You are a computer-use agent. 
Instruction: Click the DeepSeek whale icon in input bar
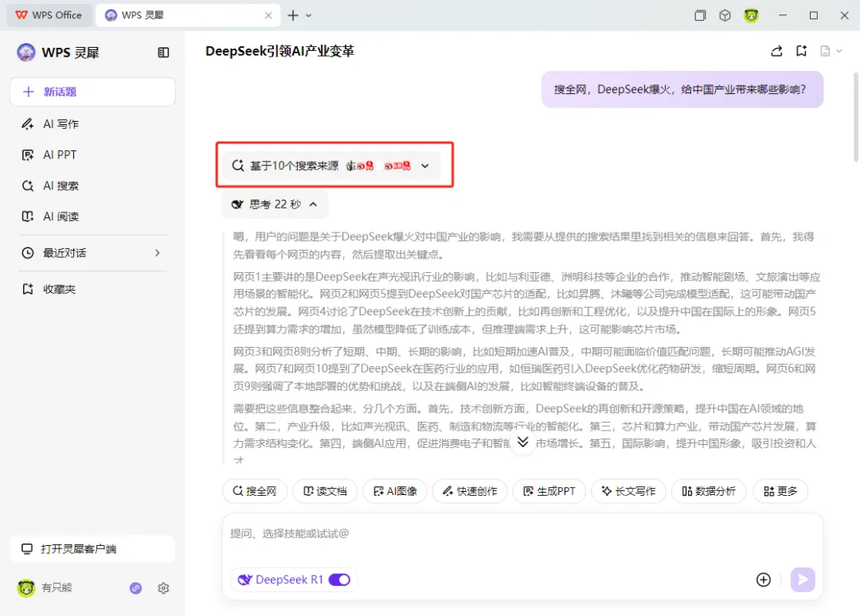[x=244, y=580]
